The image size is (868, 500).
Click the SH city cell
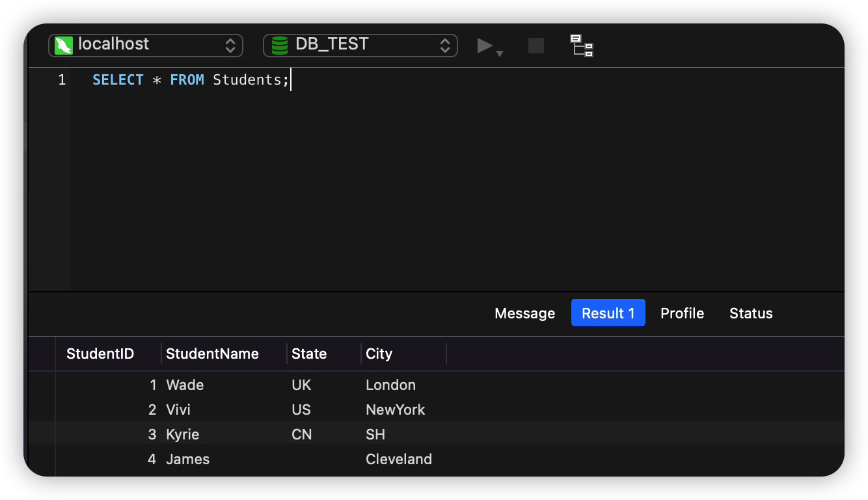click(x=404, y=434)
